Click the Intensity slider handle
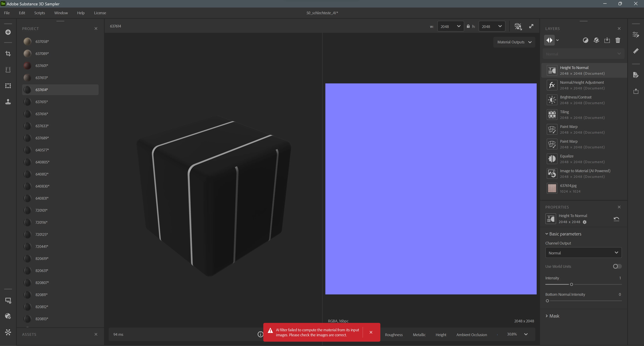644x346 pixels. 572,284
